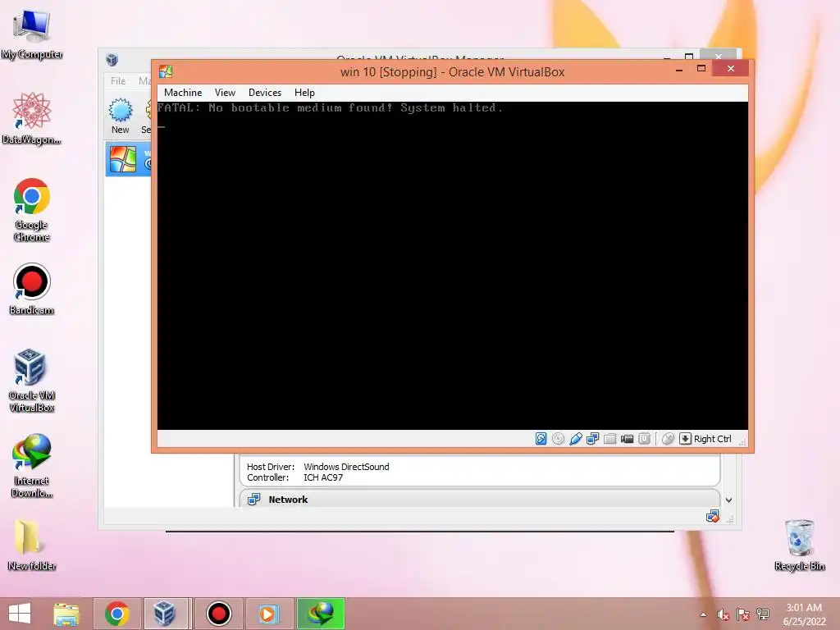The image size is (840, 630).
Task: Click the optical disc status icon
Action: tap(558, 439)
